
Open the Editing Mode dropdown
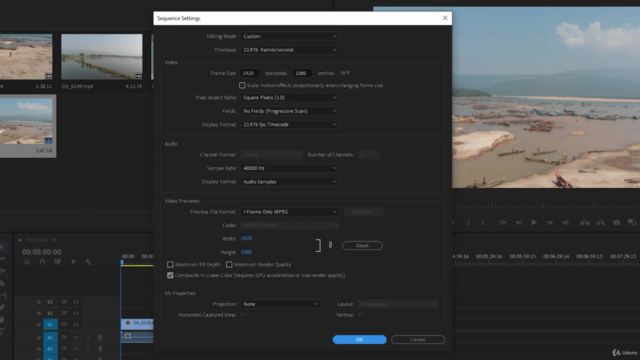[289, 36]
